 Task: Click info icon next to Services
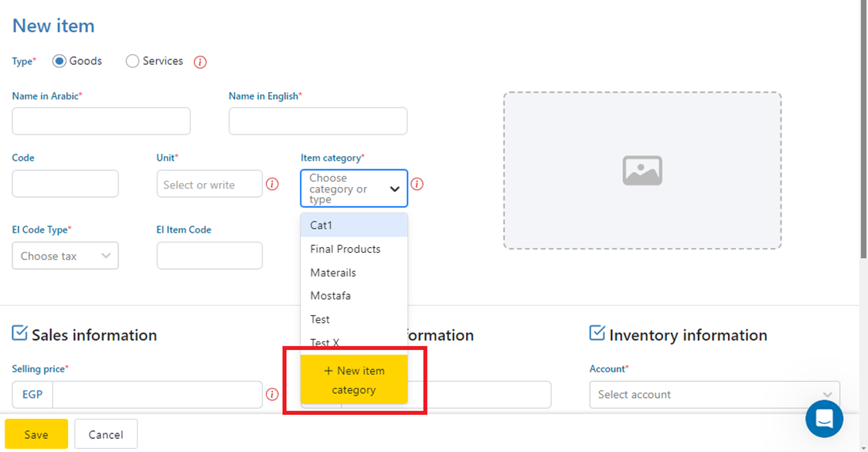pos(200,62)
